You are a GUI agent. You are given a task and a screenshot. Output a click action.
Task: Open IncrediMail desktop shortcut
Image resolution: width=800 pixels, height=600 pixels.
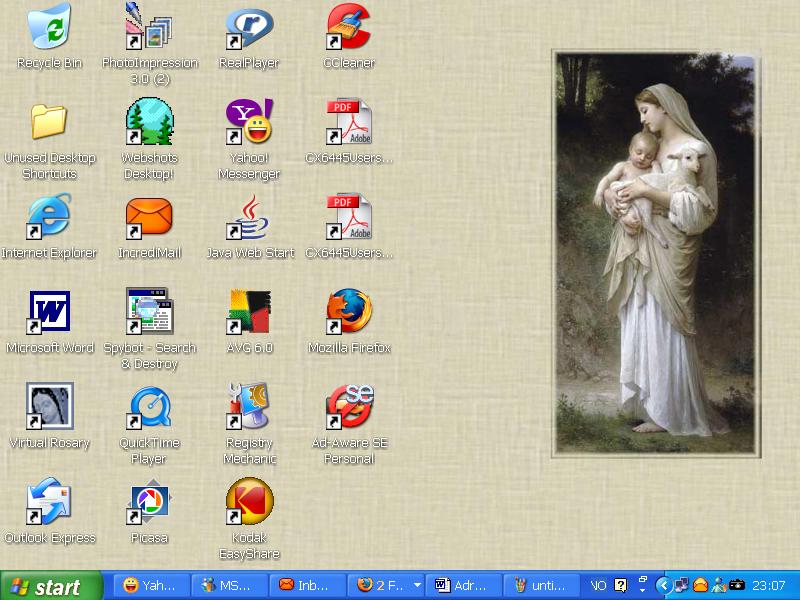pyautogui.click(x=149, y=217)
